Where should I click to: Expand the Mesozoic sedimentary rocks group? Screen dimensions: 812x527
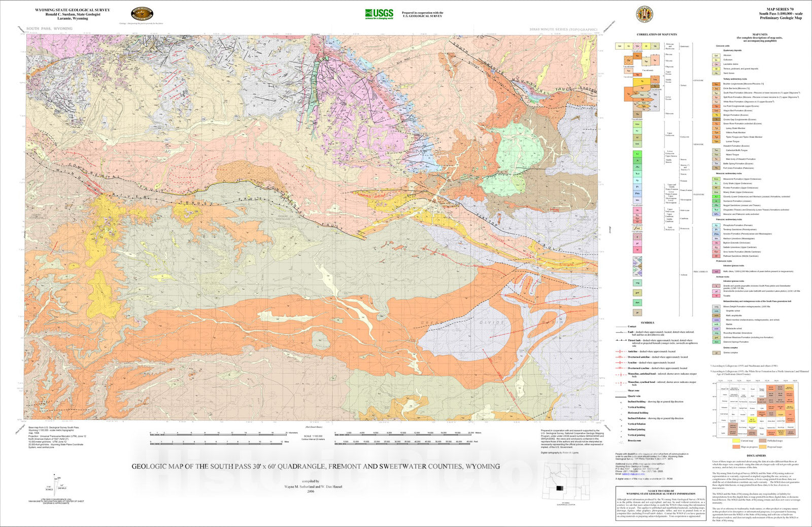pyautogui.click(x=728, y=173)
